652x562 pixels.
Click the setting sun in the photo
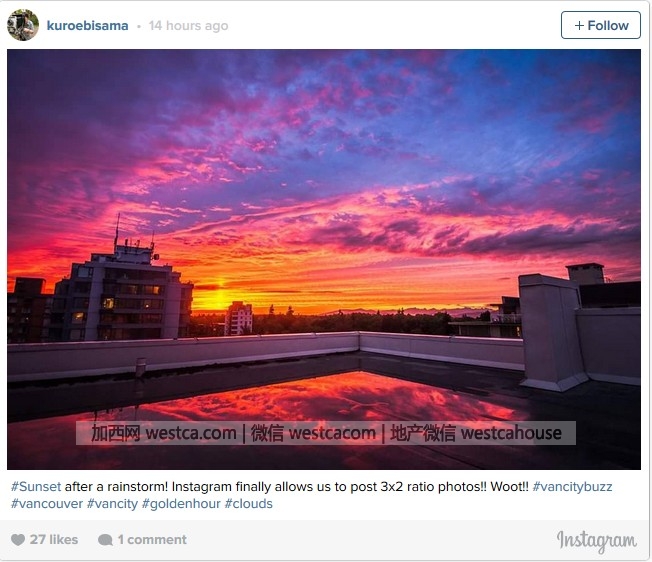(219, 296)
